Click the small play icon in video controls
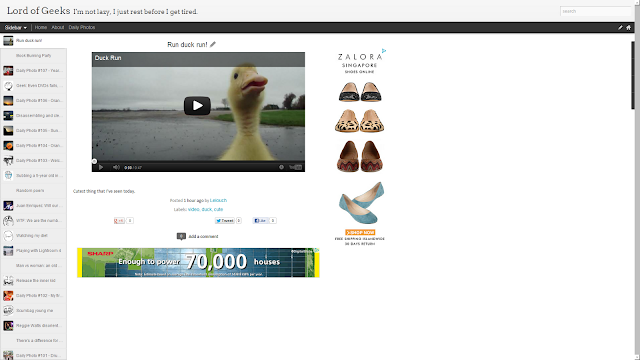Image resolution: width=640 pixels, height=360 pixels. point(101,167)
